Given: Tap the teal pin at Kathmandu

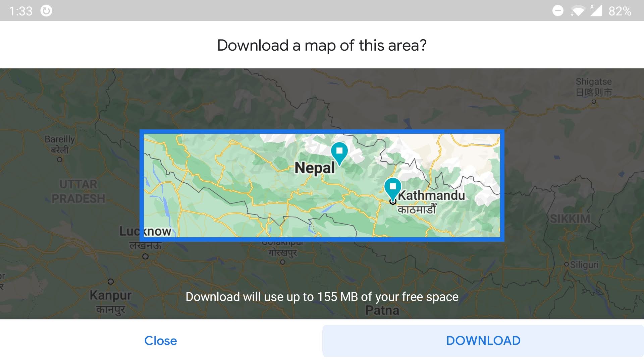Looking at the screenshot, I should 392,188.
